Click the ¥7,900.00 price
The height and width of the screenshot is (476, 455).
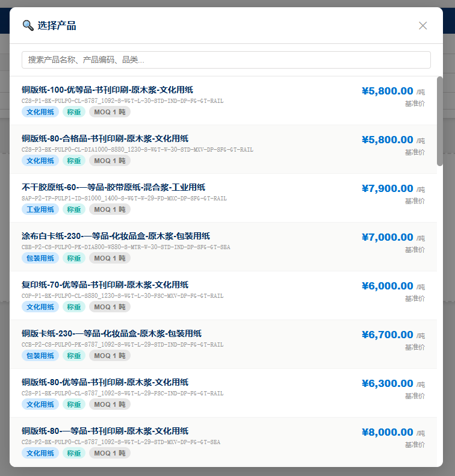click(x=388, y=188)
